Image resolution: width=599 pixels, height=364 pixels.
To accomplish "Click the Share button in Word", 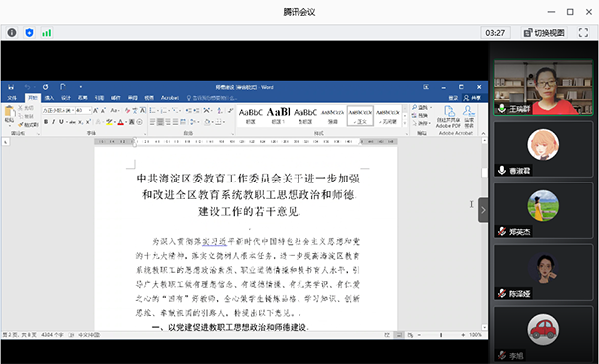I will pos(472,98).
